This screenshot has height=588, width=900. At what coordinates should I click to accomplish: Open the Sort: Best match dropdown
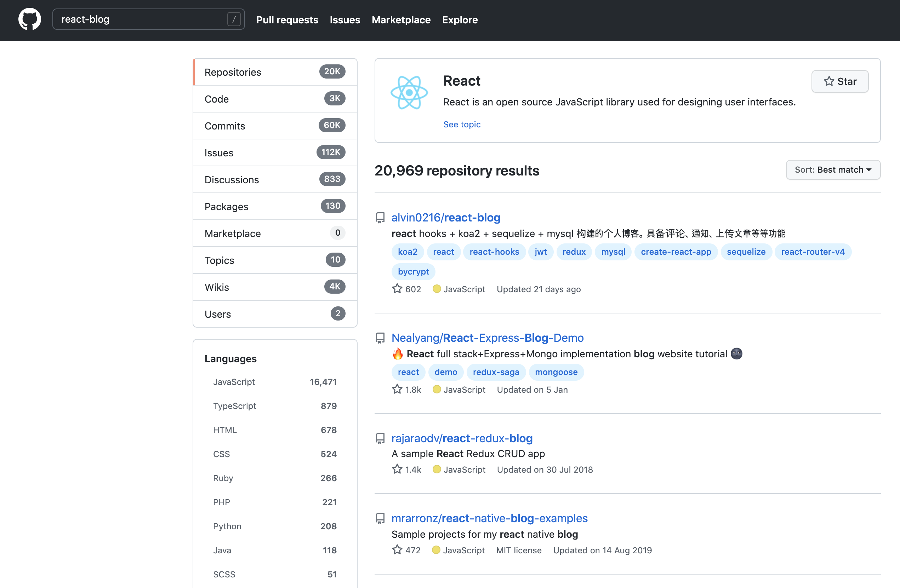(x=833, y=170)
